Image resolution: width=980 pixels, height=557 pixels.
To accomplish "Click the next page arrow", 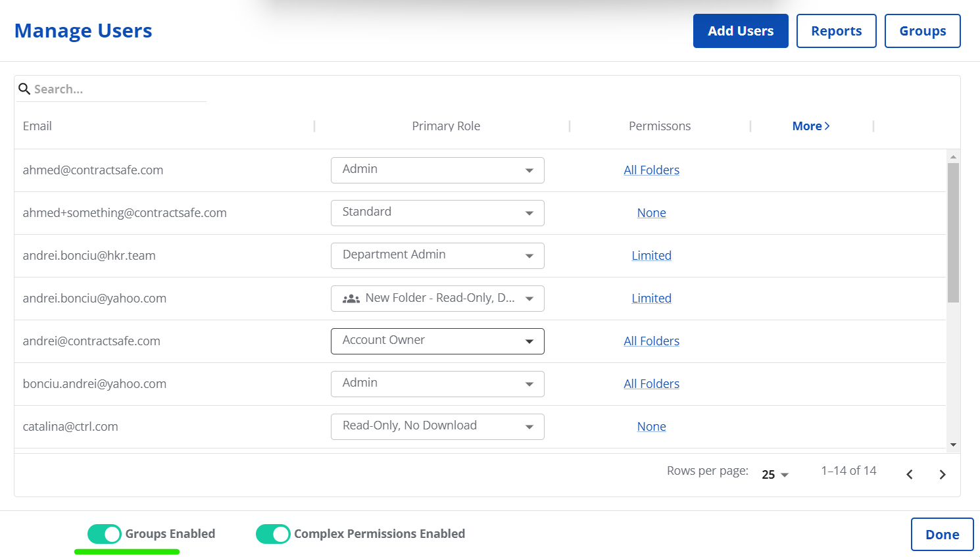I will [x=942, y=473].
